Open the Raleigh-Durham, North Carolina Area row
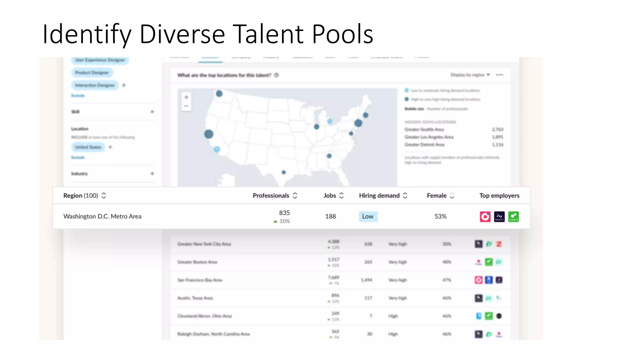 [340, 334]
